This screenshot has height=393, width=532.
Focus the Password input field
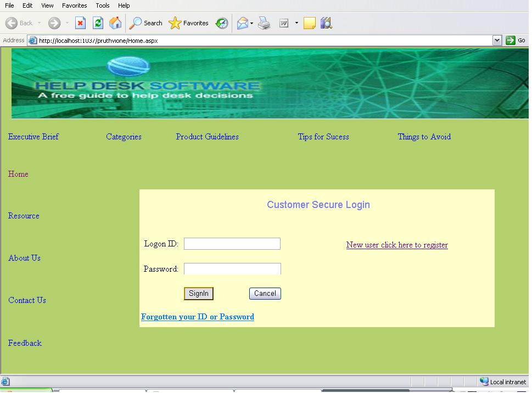(232, 269)
